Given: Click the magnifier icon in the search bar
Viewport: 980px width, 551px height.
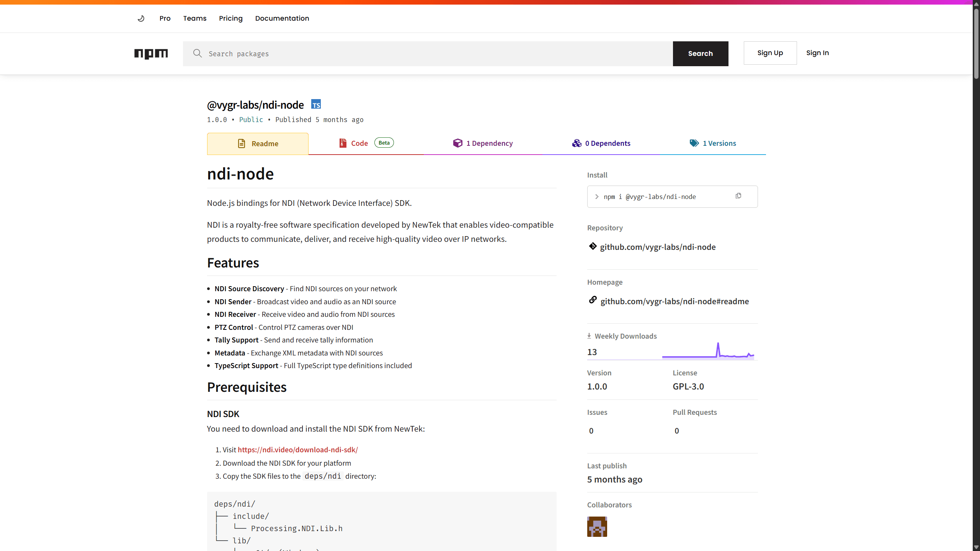Looking at the screenshot, I should click(198, 53).
